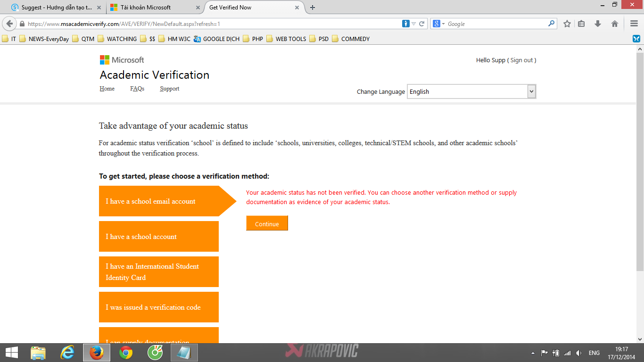Open the taskbar clock showing 19:17
The image size is (644, 362).
[x=621, y=353]
